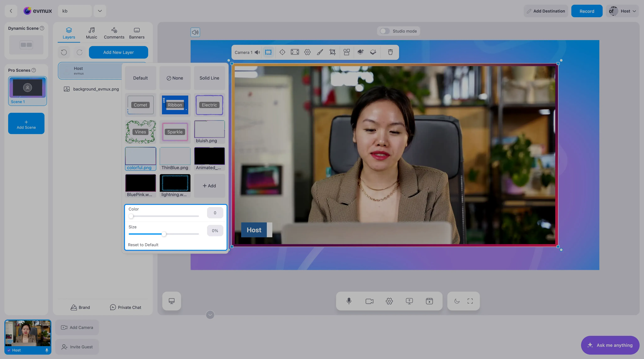Click the center target alignment icon
This screenshot has width=644, height=359.
tap(282, 52)
